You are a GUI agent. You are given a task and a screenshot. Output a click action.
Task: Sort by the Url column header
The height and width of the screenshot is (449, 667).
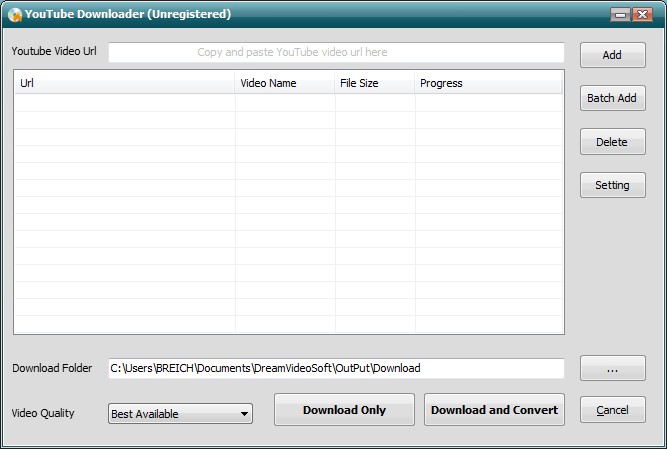pos(125,83)
